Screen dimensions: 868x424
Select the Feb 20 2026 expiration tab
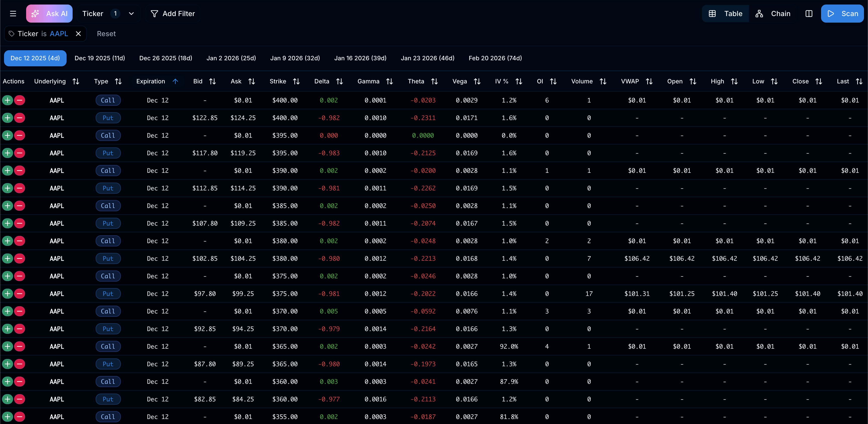(x=495, y=58)
